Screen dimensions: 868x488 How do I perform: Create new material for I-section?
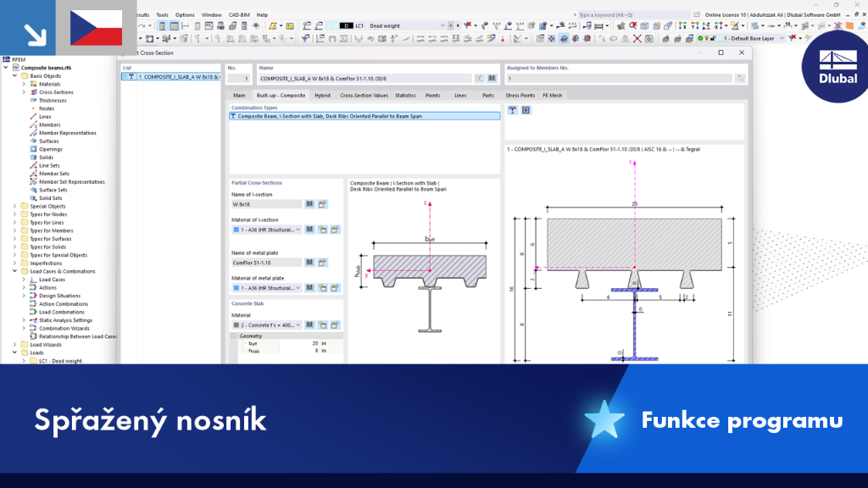point(323,230)
